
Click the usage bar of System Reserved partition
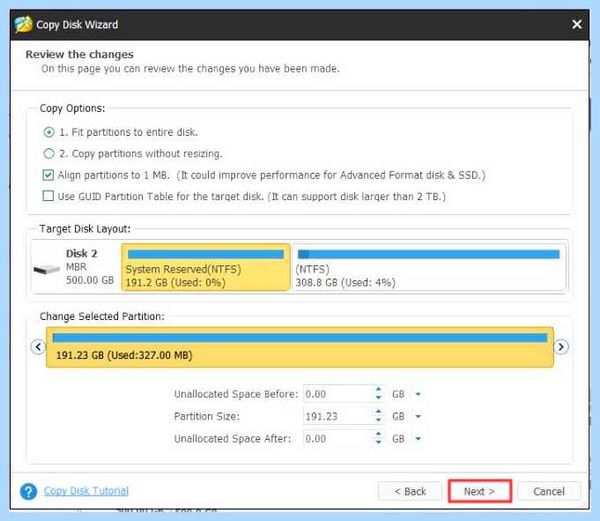pos(206,254)
